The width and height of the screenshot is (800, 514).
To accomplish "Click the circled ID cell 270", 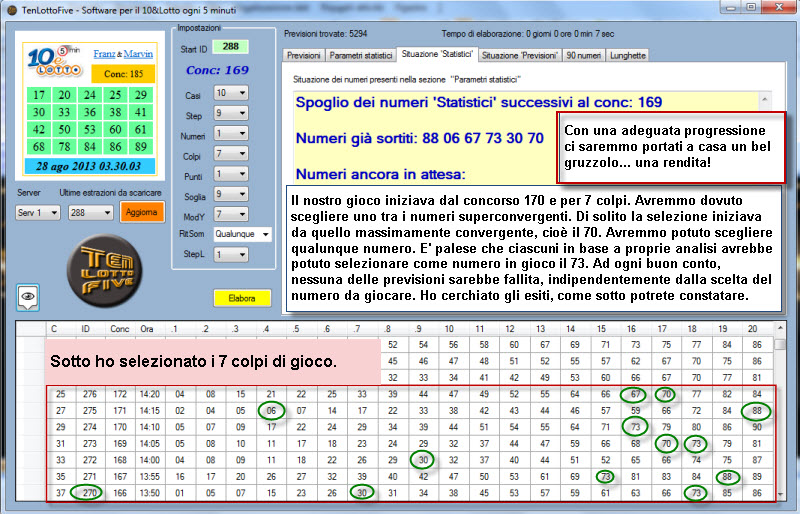I will [x=90, y=493].
